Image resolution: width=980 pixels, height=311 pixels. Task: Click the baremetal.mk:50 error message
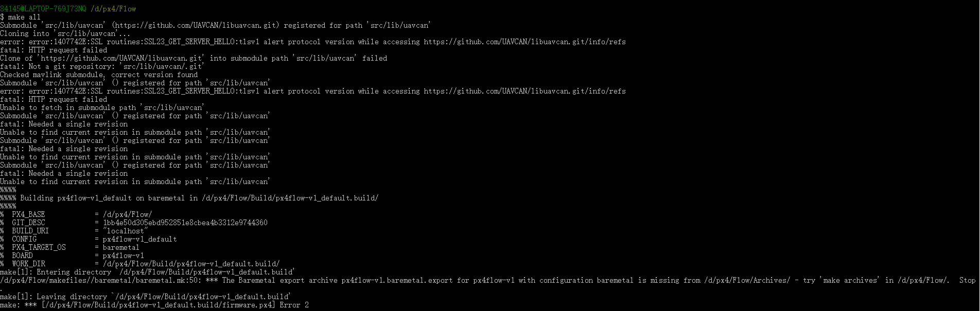pos(487,280)
